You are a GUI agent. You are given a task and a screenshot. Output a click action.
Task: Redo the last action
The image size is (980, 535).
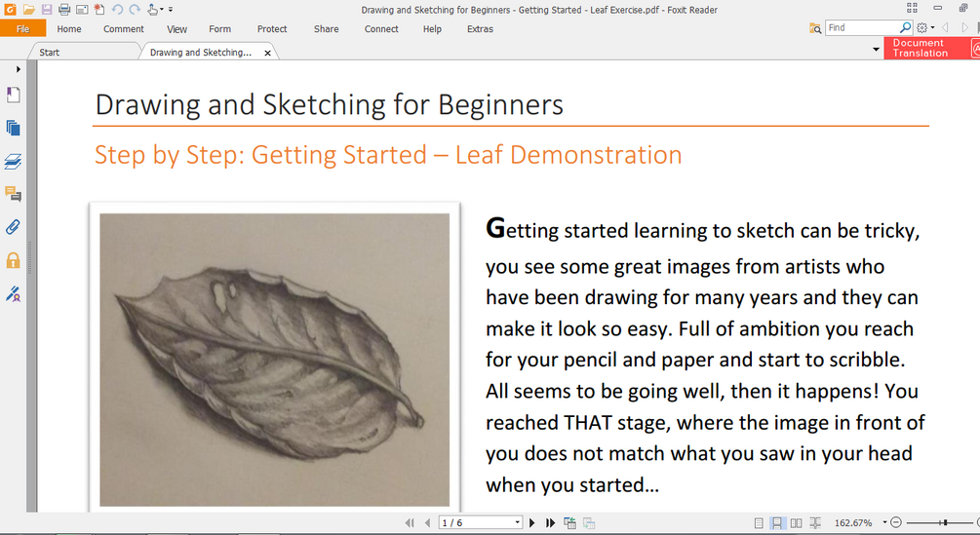135,10
